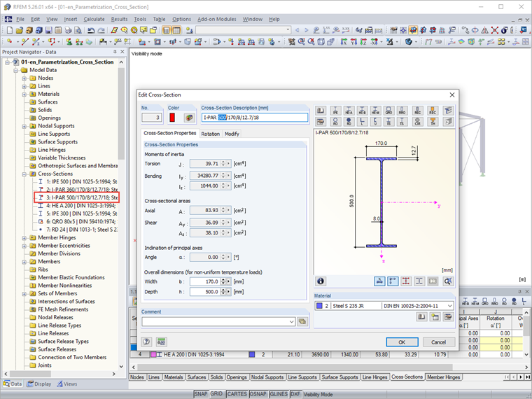Select the IPE cross-section library icon
Image resolution: width=532 pixels, height=399 pixels.
click(x=335, y=111)
